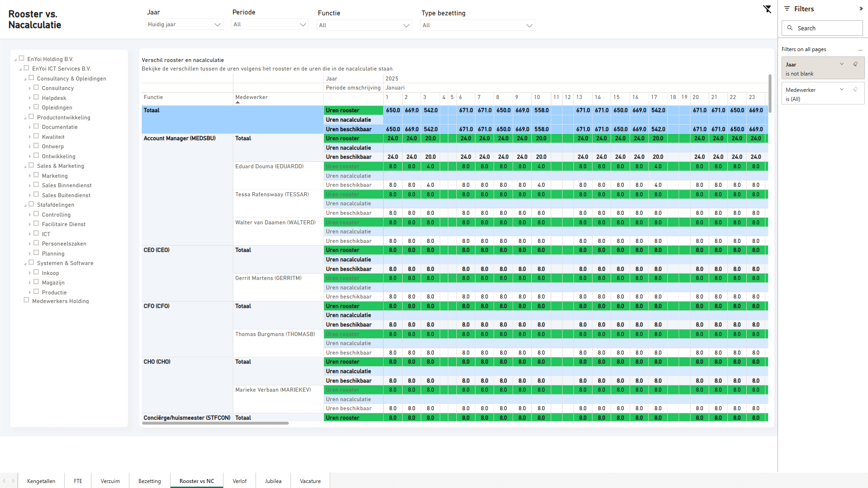
Task: Click the Jaar filter card title
Action: pos(791,65)
